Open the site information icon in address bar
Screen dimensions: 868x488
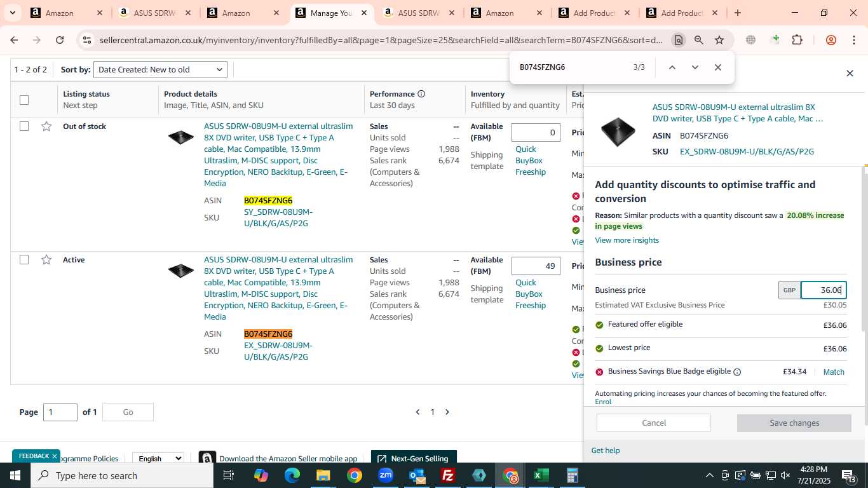pos(87,40)
